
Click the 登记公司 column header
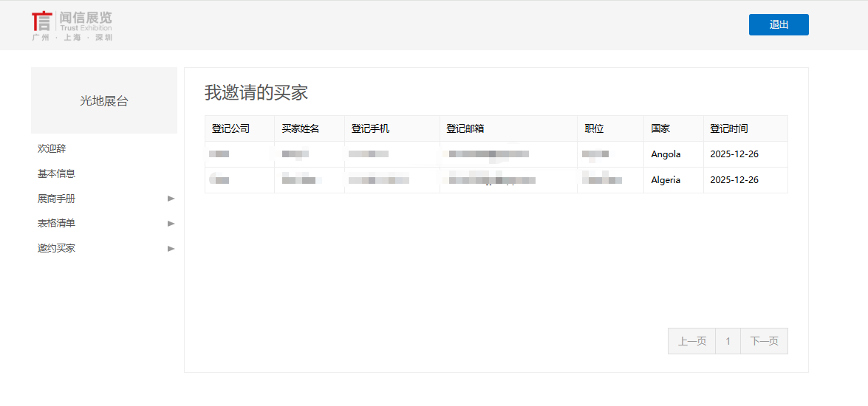pyautogui.click(x=230, y=128)
